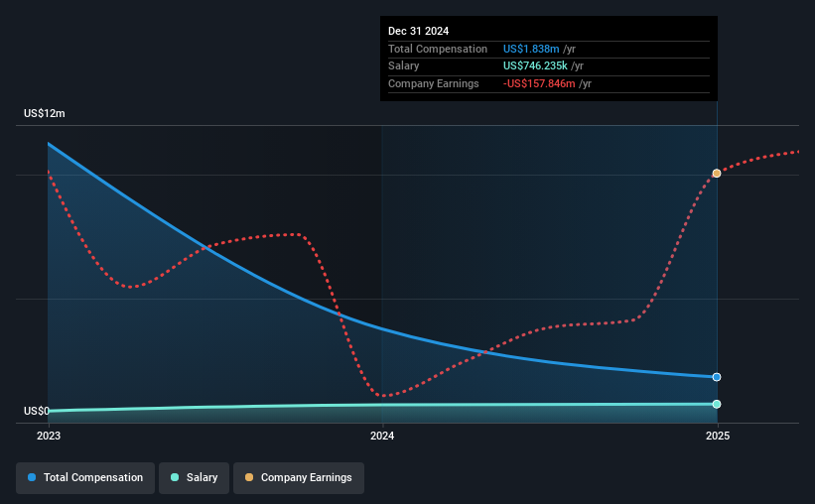This screenshot has width=815, height=504.
Task: Click the Dec 31 2024 tooltip date
Action: point(418,31)
